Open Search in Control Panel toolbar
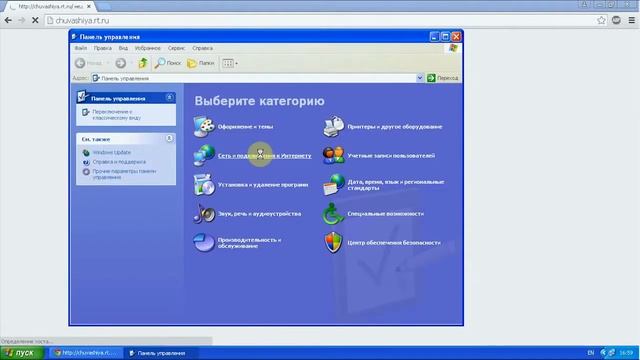 coord(168,63)
